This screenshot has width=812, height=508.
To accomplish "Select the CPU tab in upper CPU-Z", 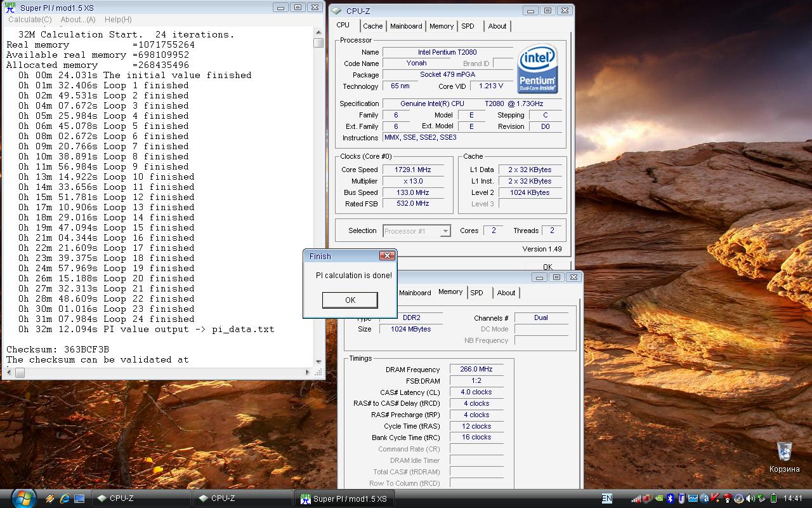I will click(343, 25).
